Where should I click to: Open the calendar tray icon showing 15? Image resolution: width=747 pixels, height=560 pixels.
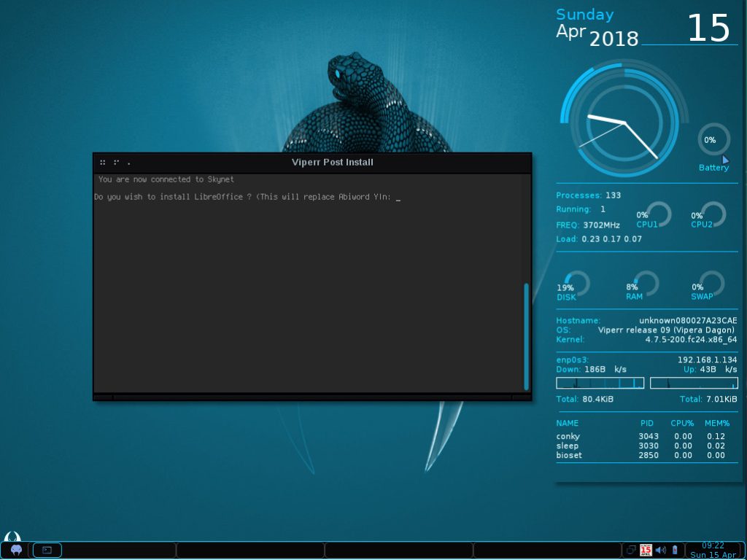646,550
